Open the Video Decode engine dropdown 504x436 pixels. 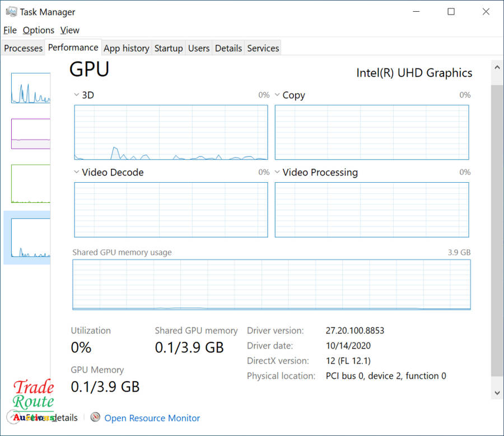77,173
